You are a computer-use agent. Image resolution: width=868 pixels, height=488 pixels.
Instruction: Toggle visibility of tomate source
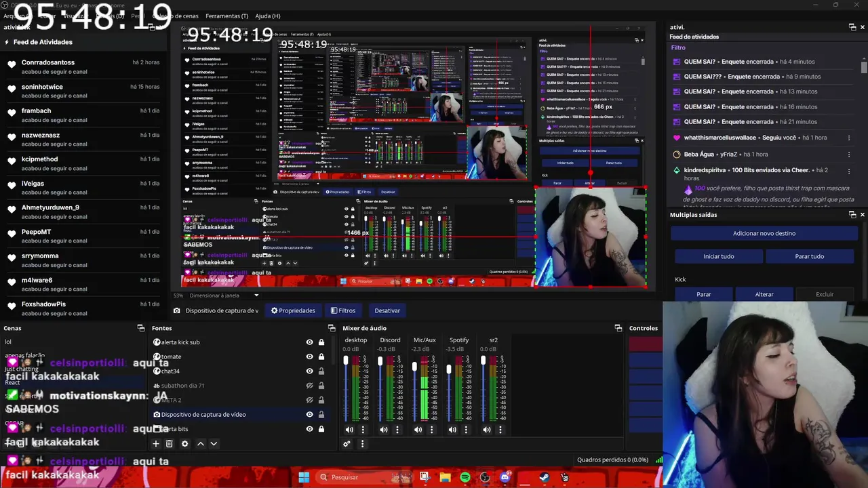pos(309,357)
